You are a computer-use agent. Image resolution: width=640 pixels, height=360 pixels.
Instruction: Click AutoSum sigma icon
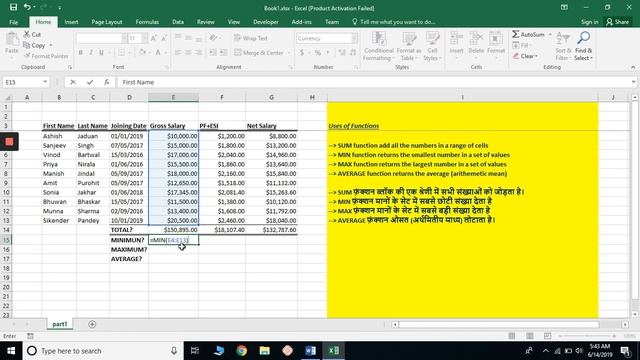516,34
